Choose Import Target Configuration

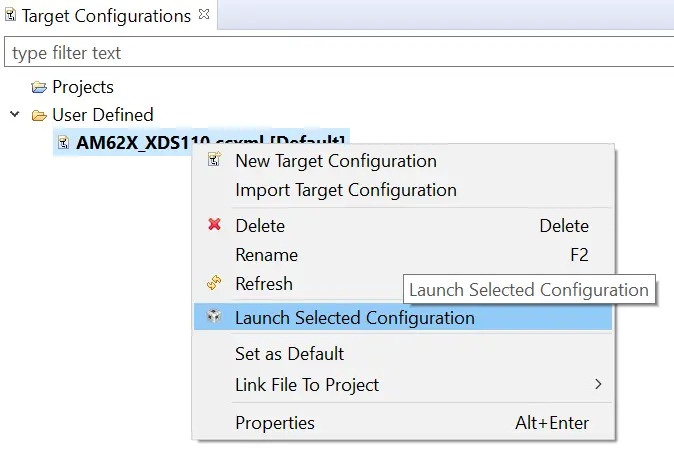pyautogui.click(x=345, y=190)
